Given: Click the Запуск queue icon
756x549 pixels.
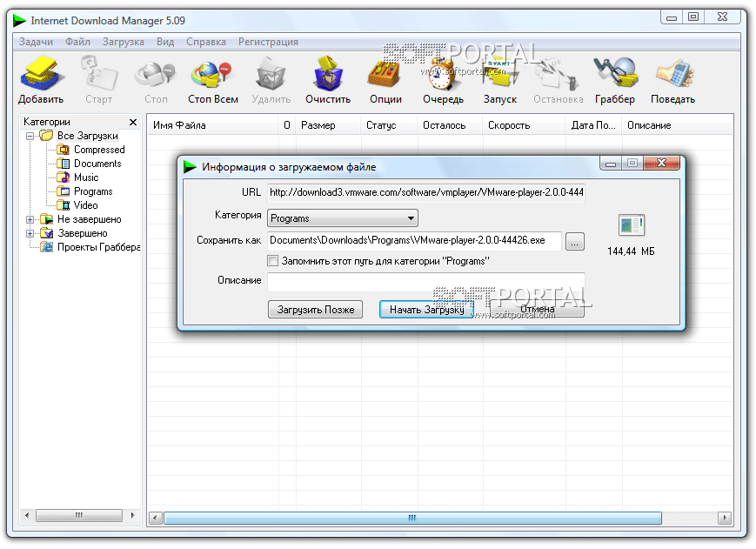Looking at the screenshot, I should [500, 73].
